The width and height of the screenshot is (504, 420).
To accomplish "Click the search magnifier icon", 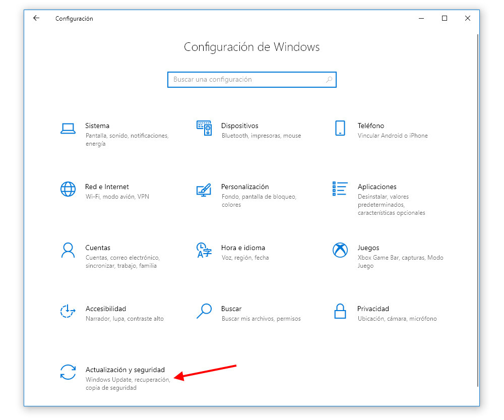I will 328,80.
